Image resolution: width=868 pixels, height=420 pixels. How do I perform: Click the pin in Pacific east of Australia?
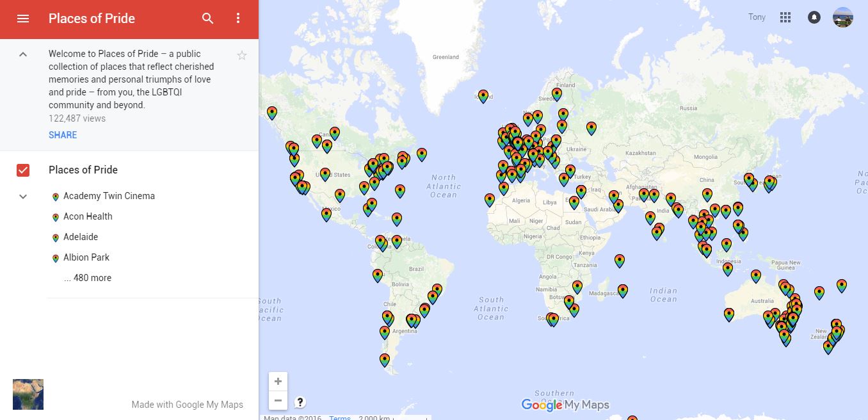(819, 293)
